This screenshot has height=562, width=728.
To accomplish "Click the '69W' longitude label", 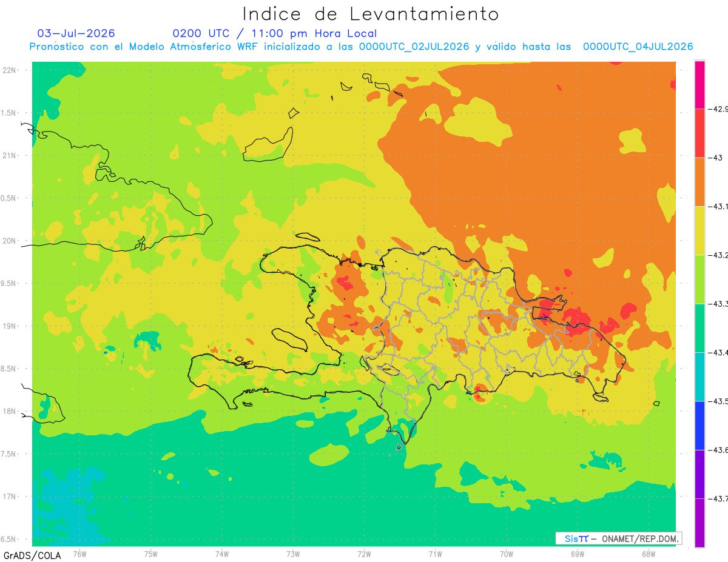I will [x=577, y=554].
